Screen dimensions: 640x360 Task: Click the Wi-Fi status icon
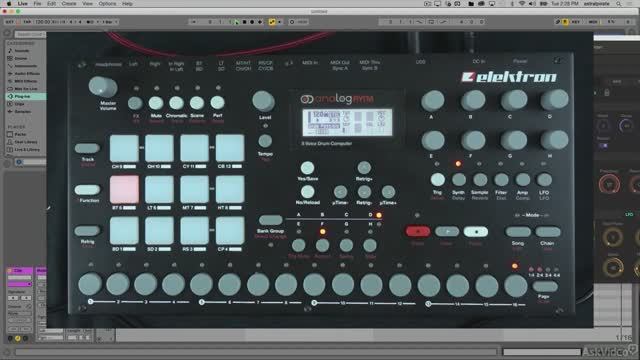pos(522,4)
